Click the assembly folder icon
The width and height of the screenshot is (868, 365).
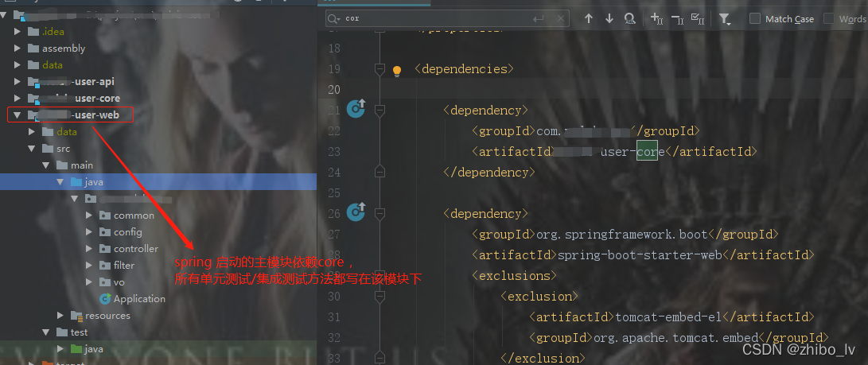click(33, 49)
